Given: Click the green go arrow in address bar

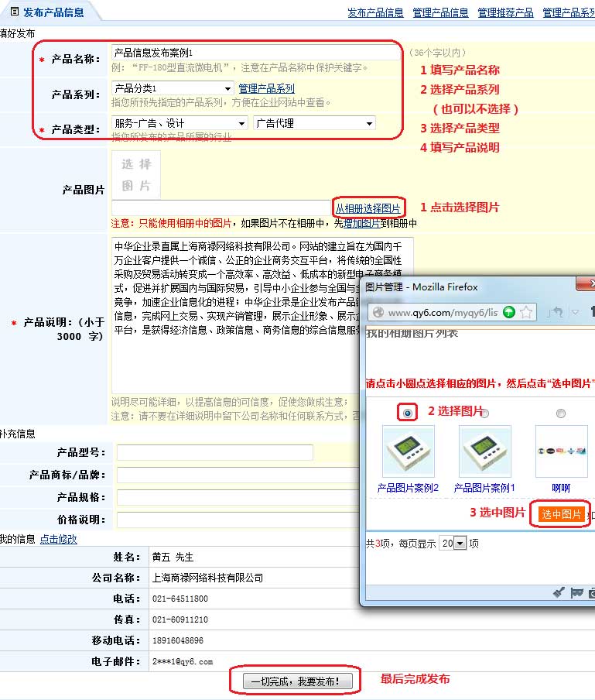Looking at the screenshot, I should pyautogui.click(x=509, y=313).
